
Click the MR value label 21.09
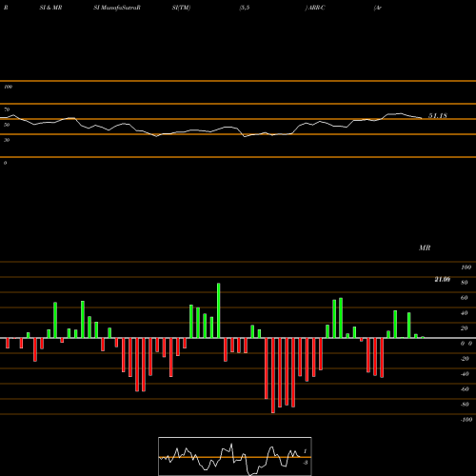(x=442, y=279)
